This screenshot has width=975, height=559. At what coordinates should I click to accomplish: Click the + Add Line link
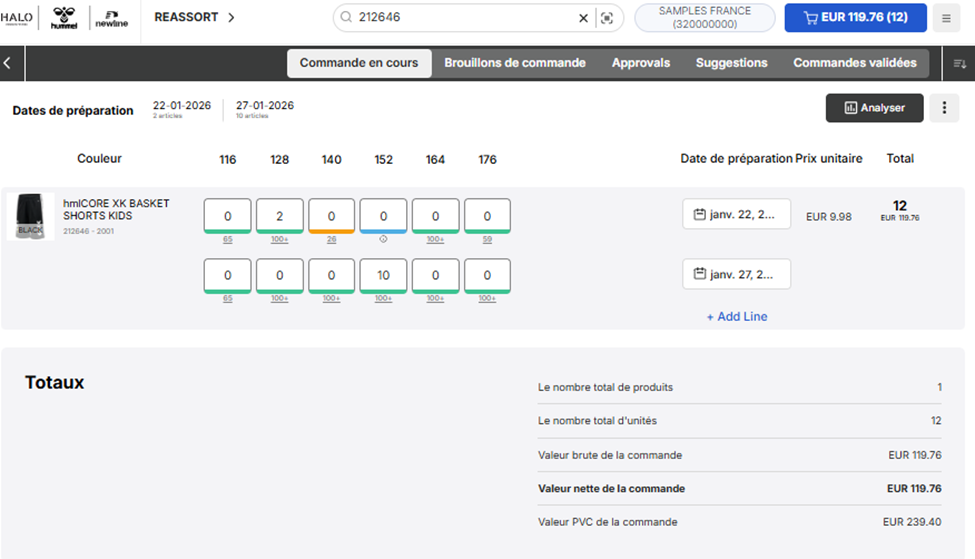click(x=737, y=317)
